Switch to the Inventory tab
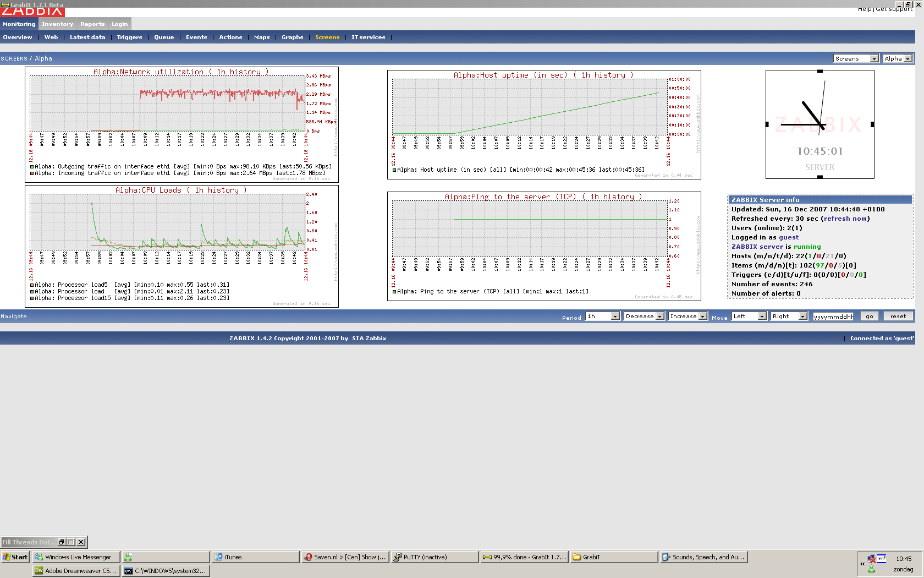The width and height of the screenshot is (924, 578). click(x=57, y=24)
